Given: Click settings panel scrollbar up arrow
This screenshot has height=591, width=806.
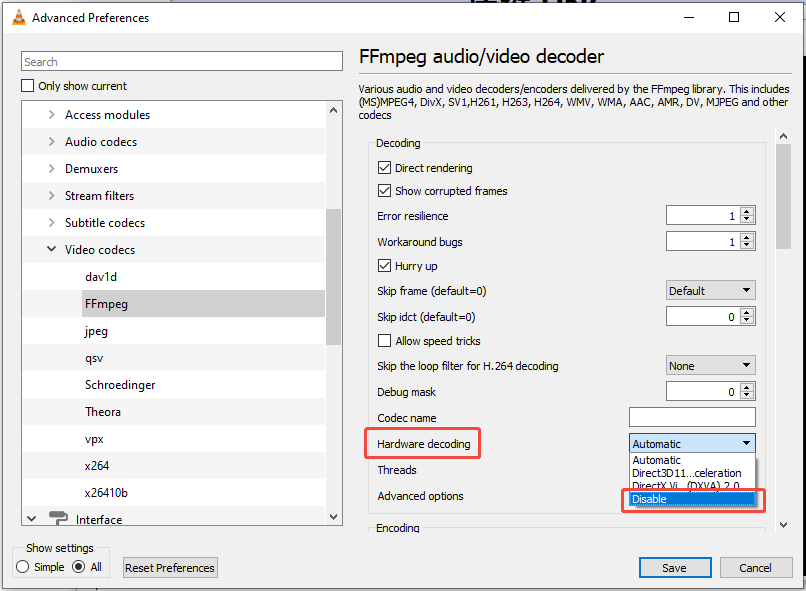Looking at the screenshot, I should [783, 136].
